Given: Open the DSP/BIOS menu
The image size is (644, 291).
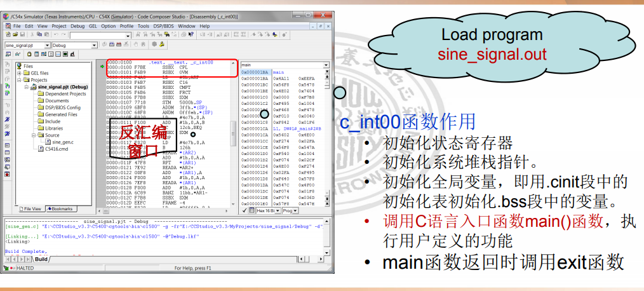Looking at the screenshot, I should (163, 26).
